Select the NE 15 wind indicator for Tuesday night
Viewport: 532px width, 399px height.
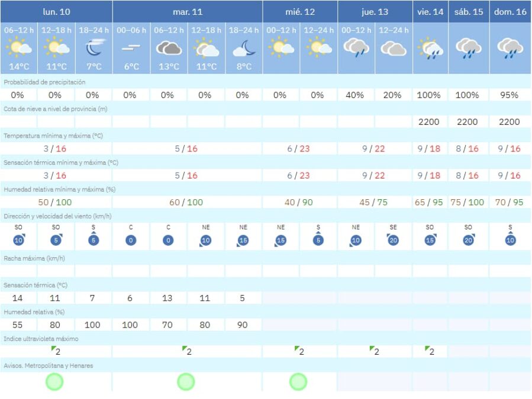pos(243,240)
